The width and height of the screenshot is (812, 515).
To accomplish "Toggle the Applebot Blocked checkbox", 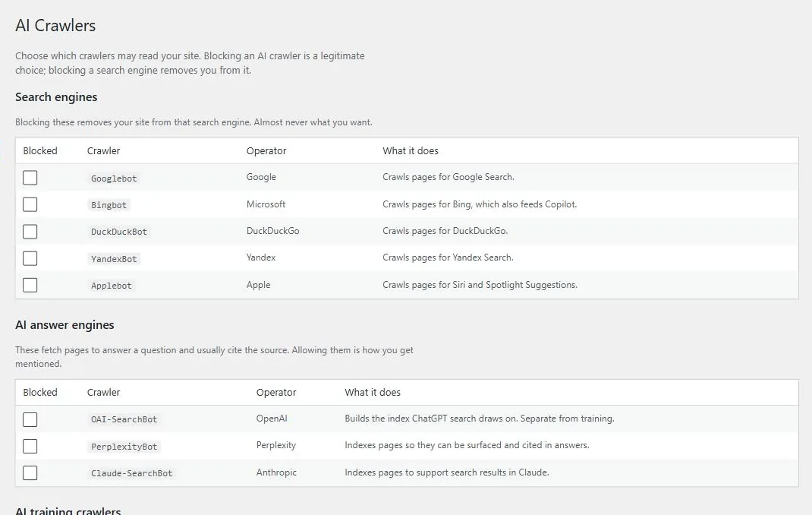I will 30,285.
